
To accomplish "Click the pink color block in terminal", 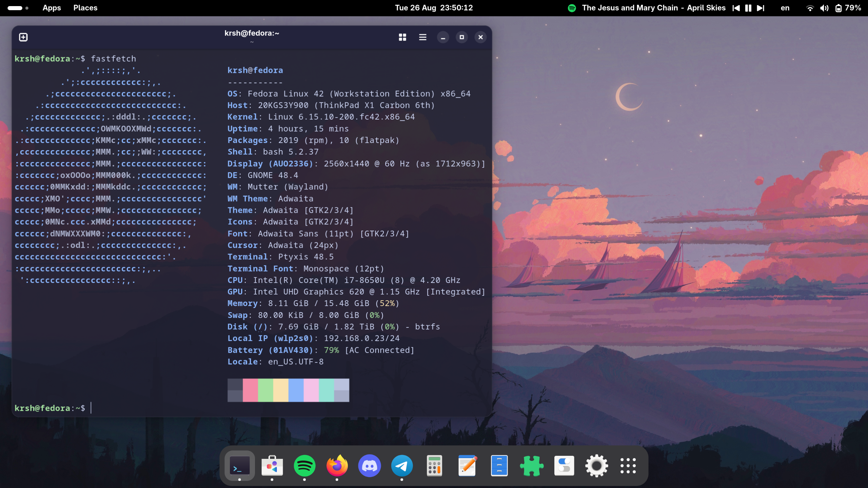I will click(250, 390).
